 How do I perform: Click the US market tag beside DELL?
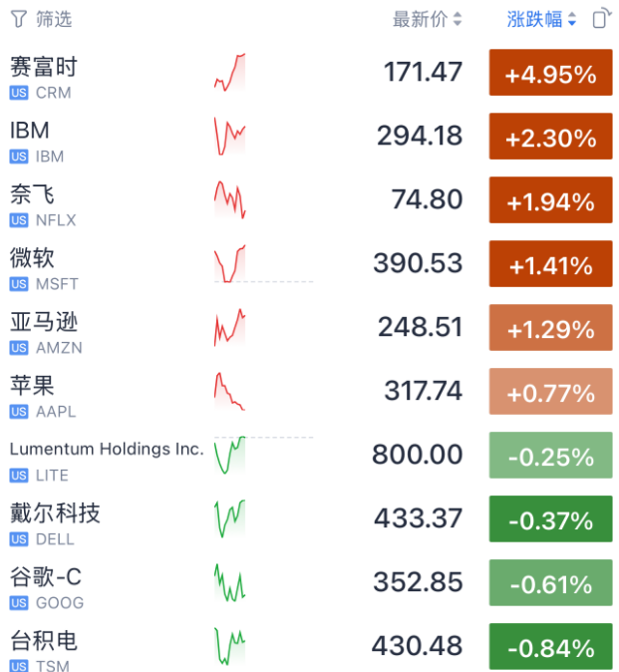(19, 539)
